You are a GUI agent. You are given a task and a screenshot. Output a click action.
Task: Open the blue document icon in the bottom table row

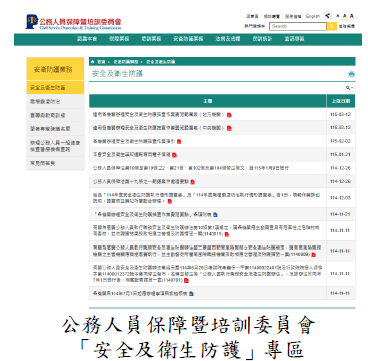click(x=191, y=294)
